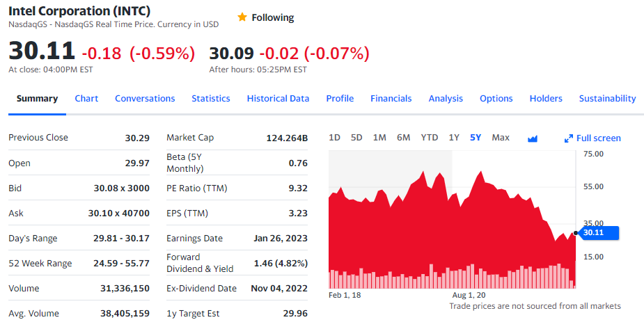
Task: Click the 1y Target Est value 29.96
Action: 295,314
